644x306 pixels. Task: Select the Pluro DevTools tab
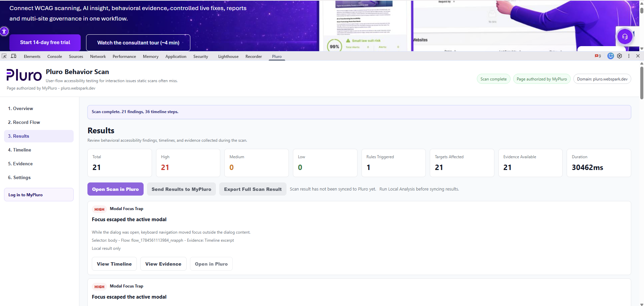coord(277,57)
